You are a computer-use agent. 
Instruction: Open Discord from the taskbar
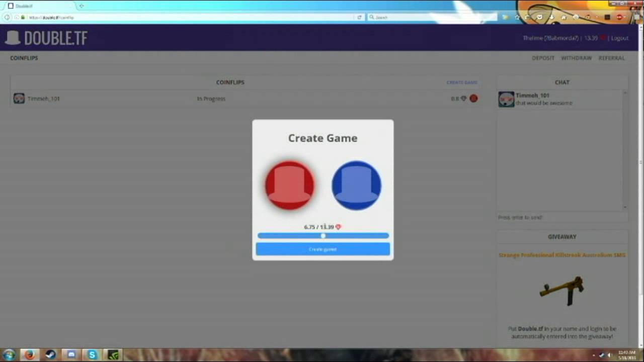coord(71,354)
